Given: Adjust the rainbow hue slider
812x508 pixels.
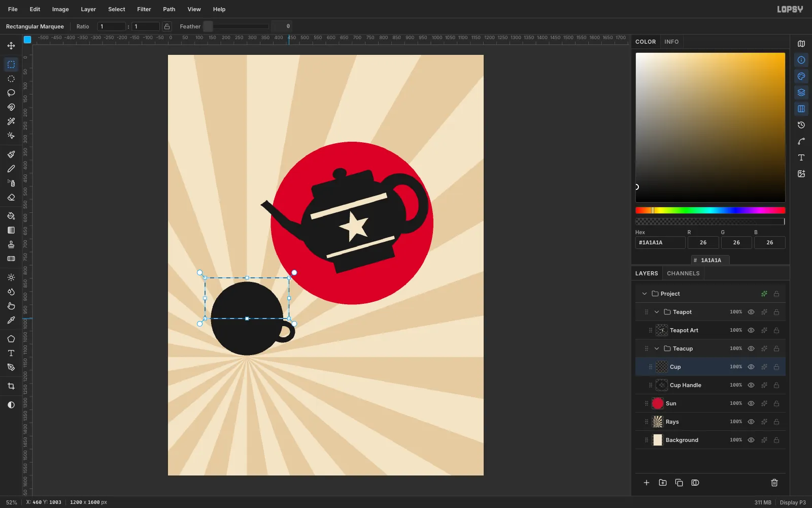Looking at the screenshot, I should coord(710,210).
